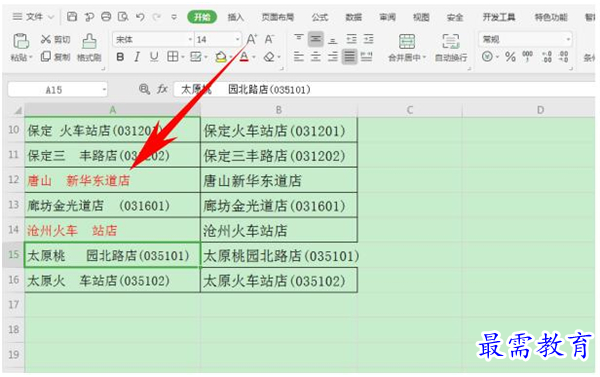The image size is (600, 377).
Task: Select cell A14 with red 沧州火车 站店
Action: 112,230
